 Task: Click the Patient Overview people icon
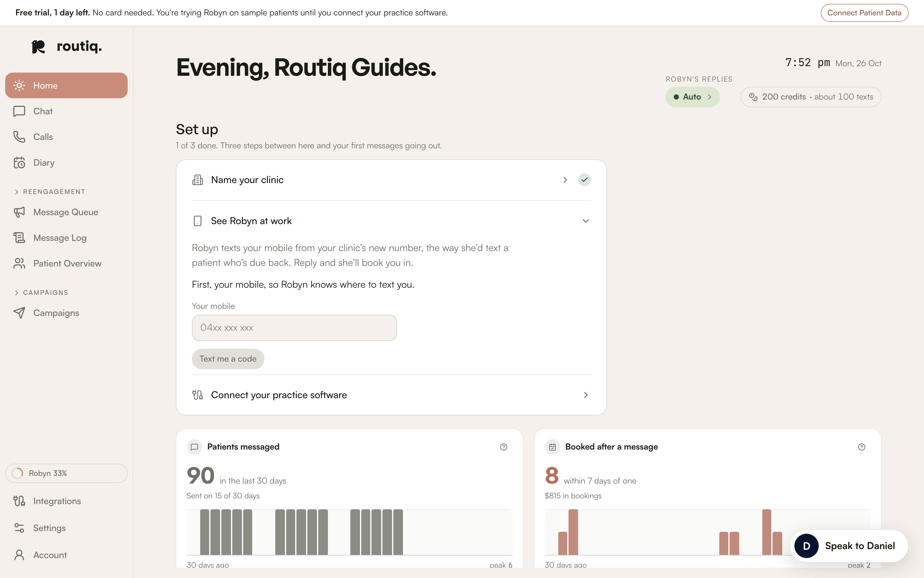[x=19, y=263]
